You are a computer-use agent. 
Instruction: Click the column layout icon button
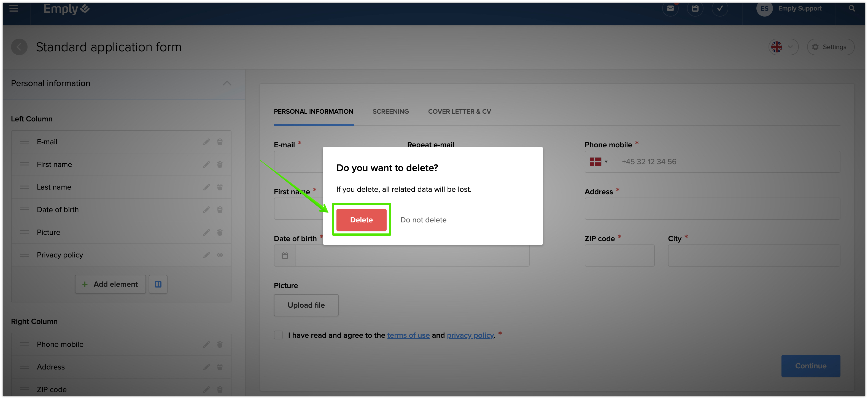(158, 284)
